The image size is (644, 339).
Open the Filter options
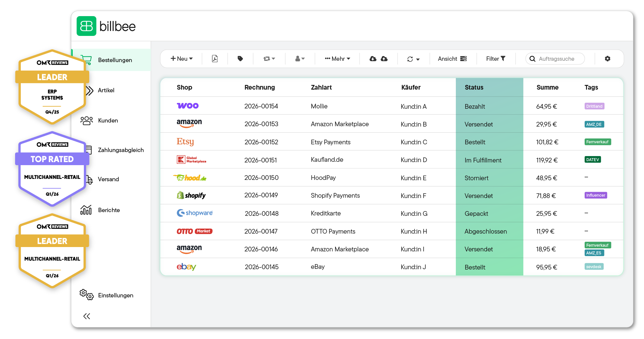coord(496,59)
